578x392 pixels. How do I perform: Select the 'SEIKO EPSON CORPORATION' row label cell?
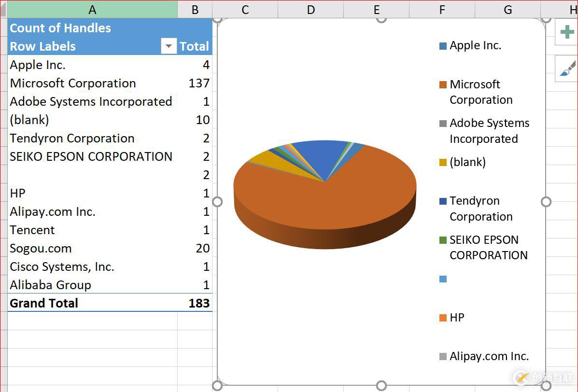point(92,156)
